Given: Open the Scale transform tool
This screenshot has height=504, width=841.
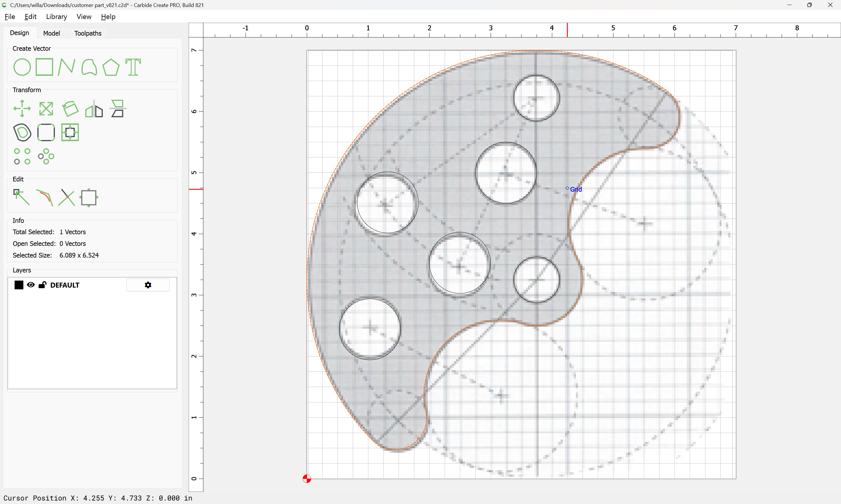Looking at the screenshot, I should click(x=46, y=109).
